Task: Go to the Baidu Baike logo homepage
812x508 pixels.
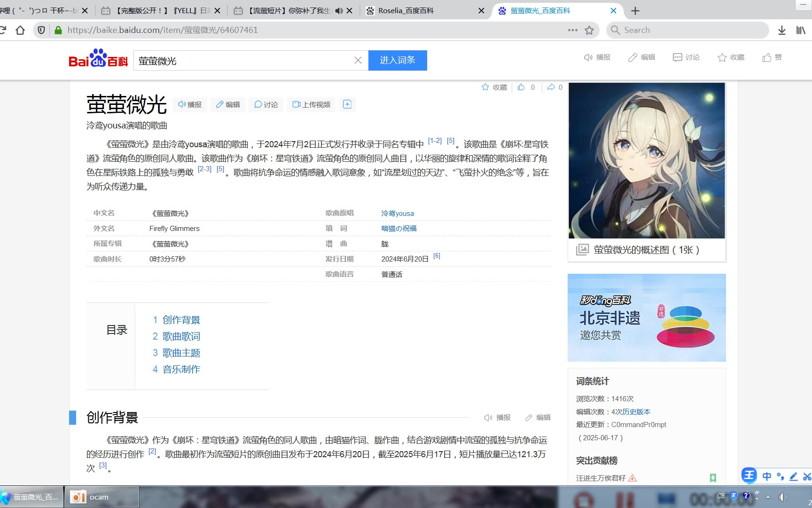Action: click(98, 59)
